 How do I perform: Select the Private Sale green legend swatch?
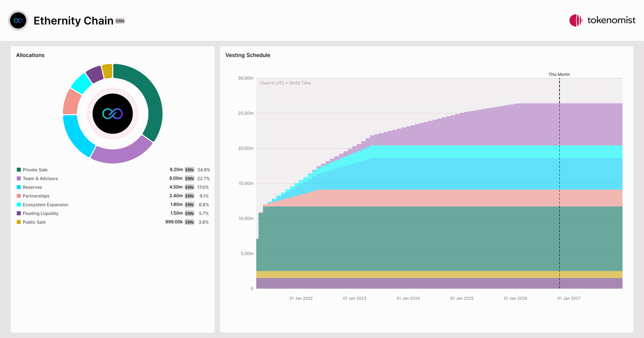pos(19,170)
